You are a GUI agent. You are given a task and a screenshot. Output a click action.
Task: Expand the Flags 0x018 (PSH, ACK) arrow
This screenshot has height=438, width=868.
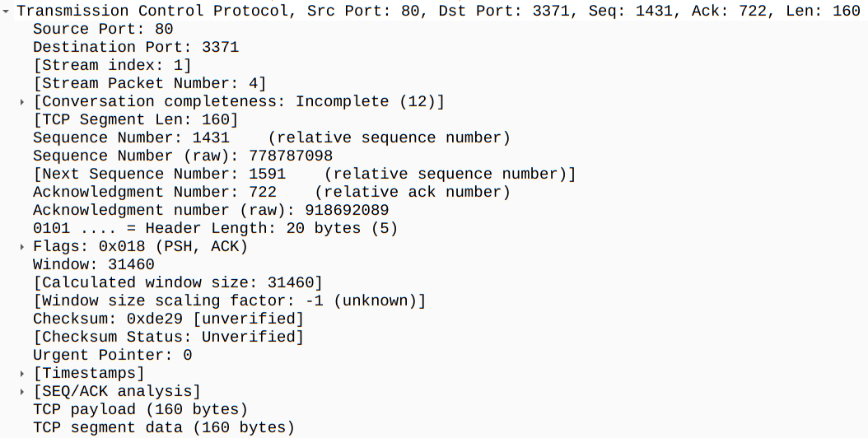coord(22,246)
